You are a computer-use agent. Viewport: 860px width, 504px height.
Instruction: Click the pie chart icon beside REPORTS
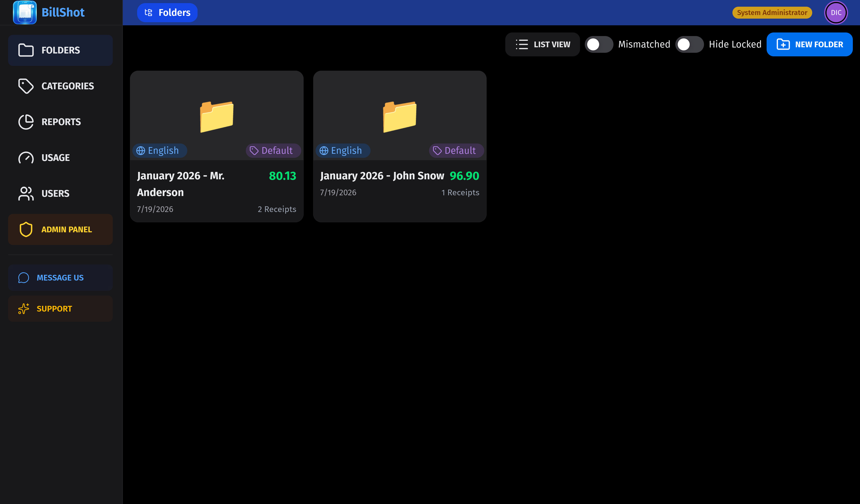click(26, 122)
